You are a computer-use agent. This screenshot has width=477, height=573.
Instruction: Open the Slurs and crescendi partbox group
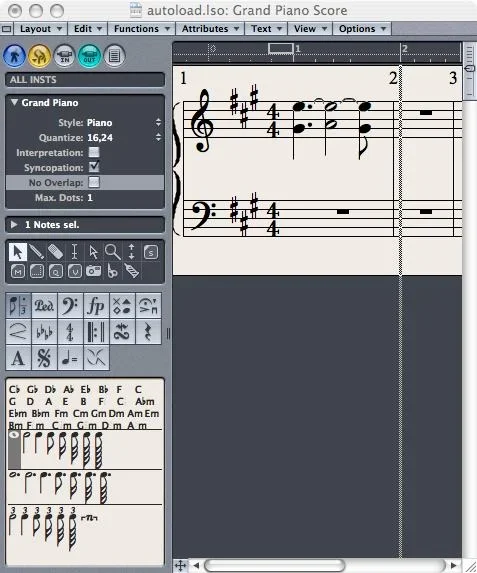tap(18, 331)
